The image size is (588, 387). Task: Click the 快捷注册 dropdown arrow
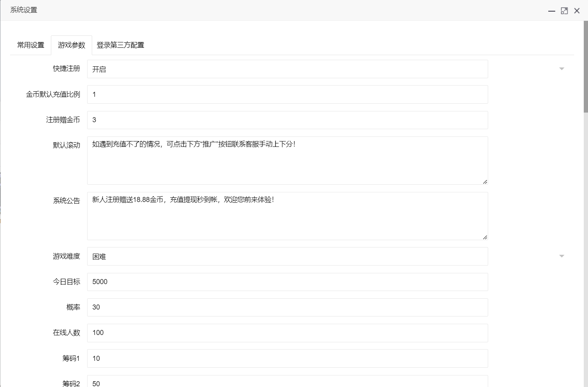(562, 69)
